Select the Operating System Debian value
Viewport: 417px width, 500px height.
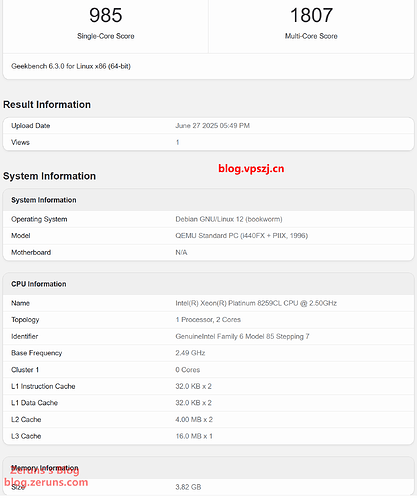coord(229,219)
